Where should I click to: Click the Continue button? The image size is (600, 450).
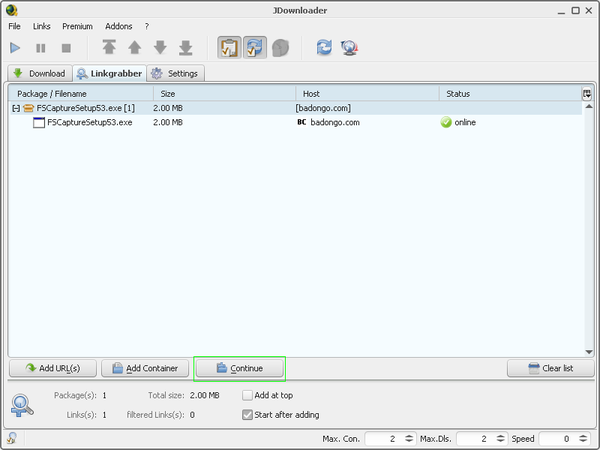pyautogui.click(x=240, y=368)
